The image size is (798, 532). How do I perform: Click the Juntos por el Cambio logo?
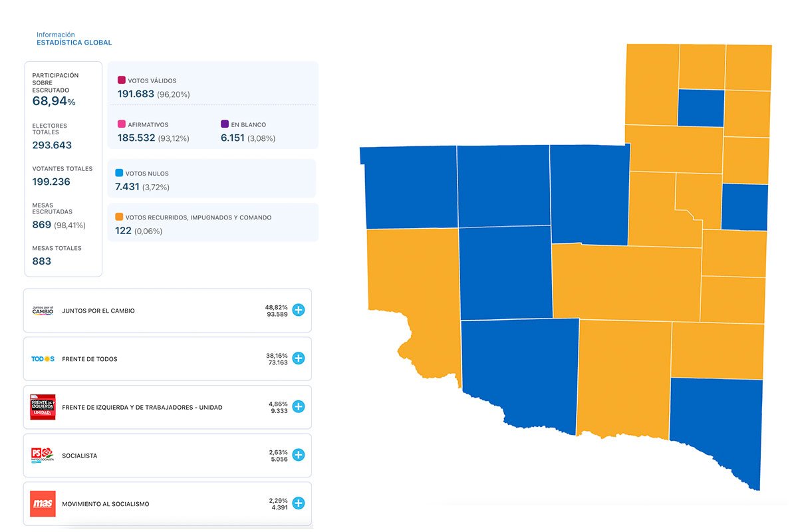pyautogui.click(x=43, y=311)
